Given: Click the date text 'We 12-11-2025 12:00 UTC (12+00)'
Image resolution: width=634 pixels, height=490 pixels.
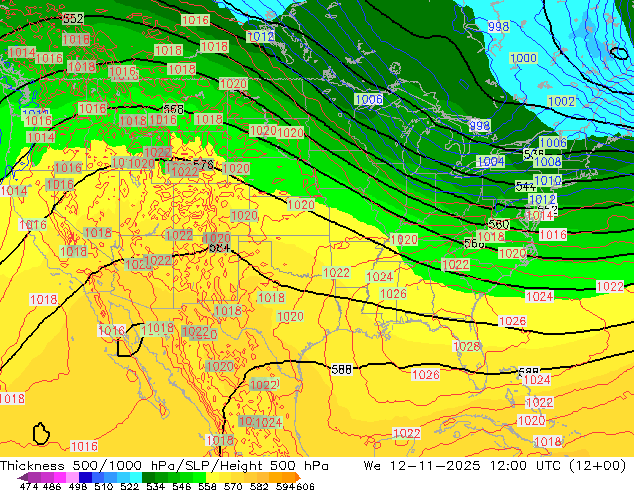Looking at the screenshot, I should point(495,466).
